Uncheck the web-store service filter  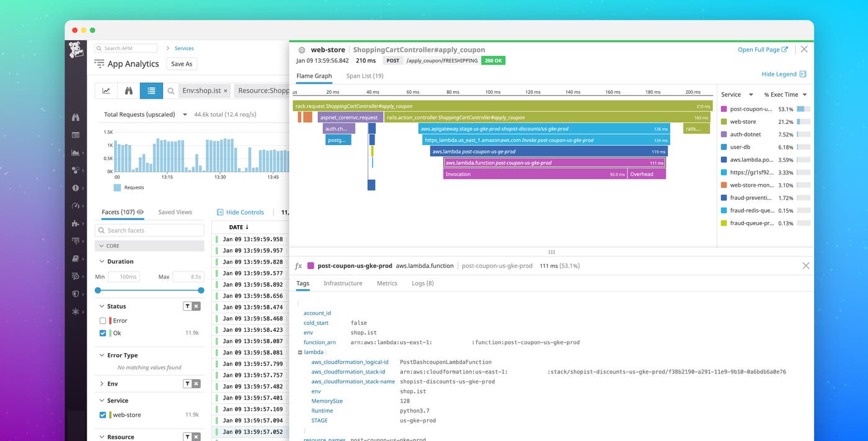click(103, 415)
